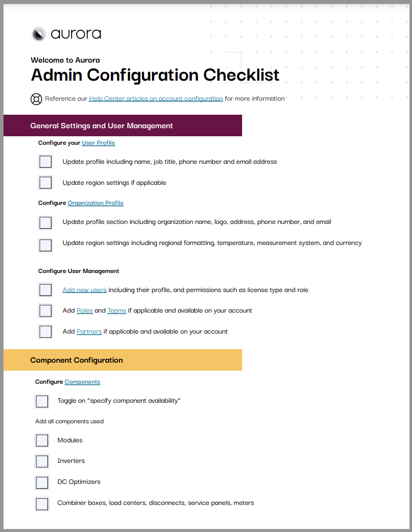412x532 pixels.
Task: Check the organization name and logo checkbox
Action: pyautogui.click(x=46, y=223)
